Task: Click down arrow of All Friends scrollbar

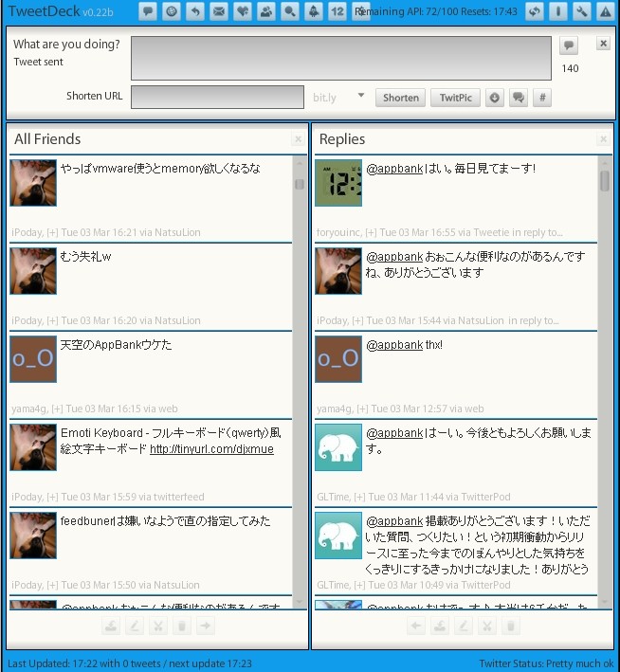Action: pos(300,602)
